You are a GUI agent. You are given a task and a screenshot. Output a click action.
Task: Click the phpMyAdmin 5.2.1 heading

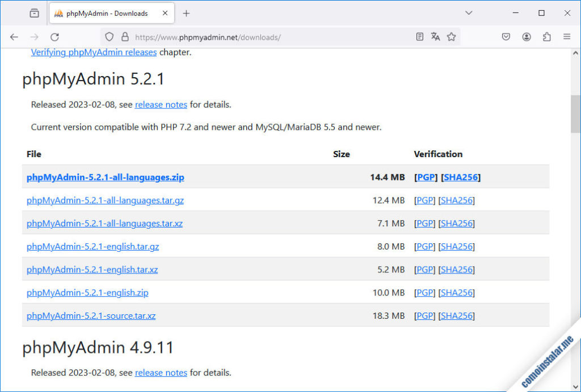(x=93, y=79)
